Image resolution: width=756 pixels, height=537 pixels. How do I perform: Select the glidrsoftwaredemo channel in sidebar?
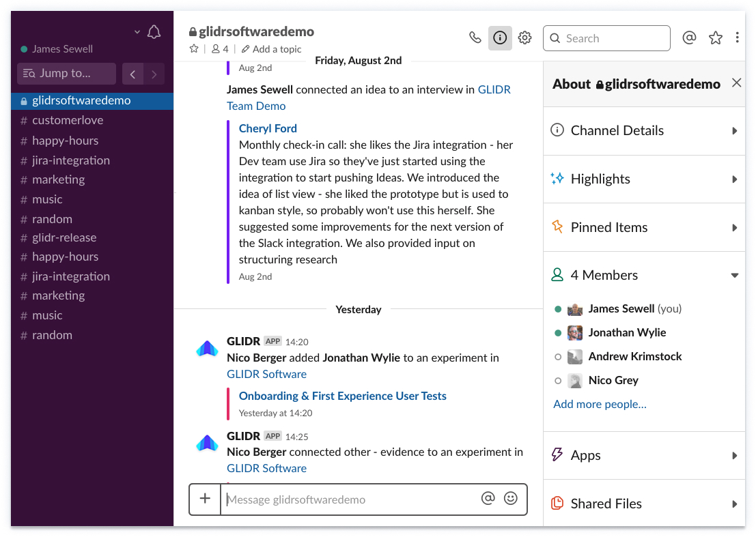pyautogui.click(x=92, y=101)
